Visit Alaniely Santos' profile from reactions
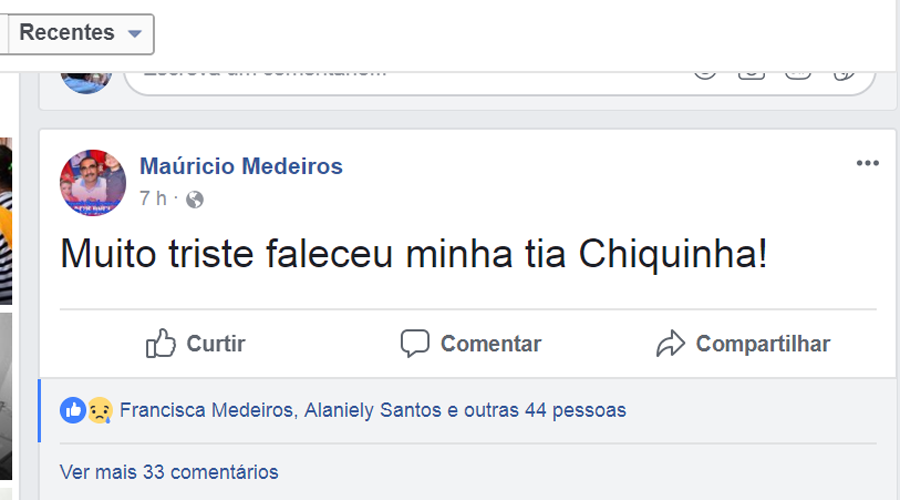The width and height of the screenshot is (900, 500). pyautogui.click(x=369, y=409)
